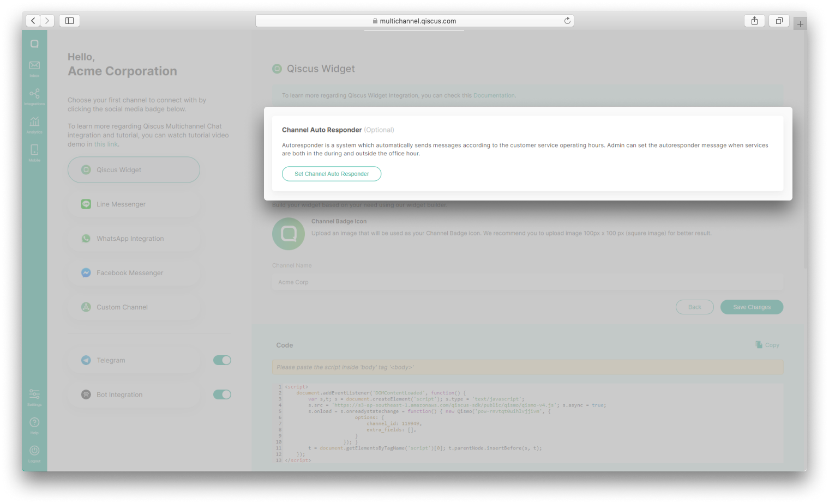Reload the page with refresh icon
Screen dimensions: 829x504
click(x=567, y=21)
